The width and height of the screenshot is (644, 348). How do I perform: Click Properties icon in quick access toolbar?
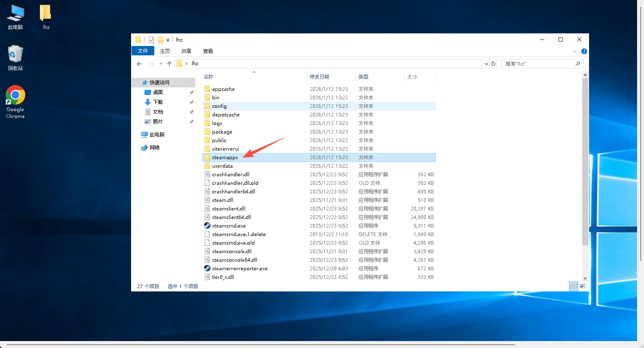151,40
